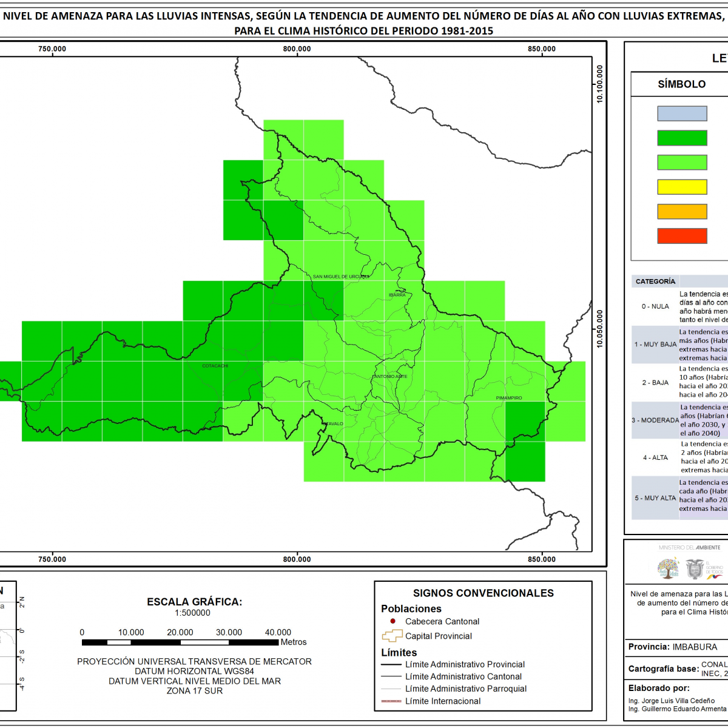Click the COTACACHI label on the map
728x728 pixels.
[215, 366]
